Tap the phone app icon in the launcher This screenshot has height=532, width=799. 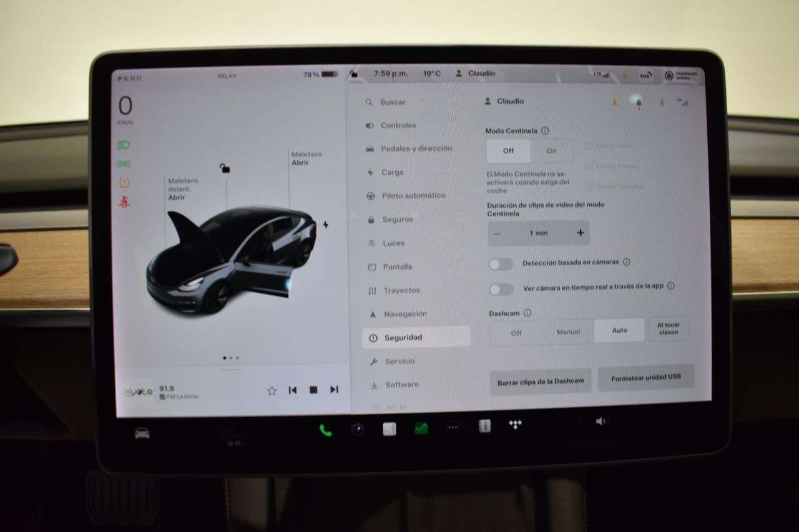click(x=324, y=429)
